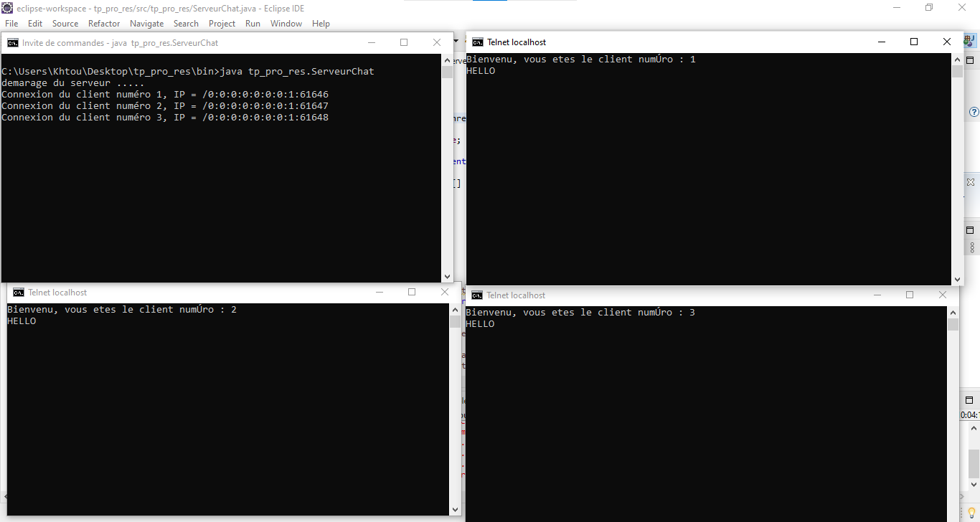Viewport: 980px width, 522px height.
Task: Click the Eclipse help question-mark icon
Action: 974,112
